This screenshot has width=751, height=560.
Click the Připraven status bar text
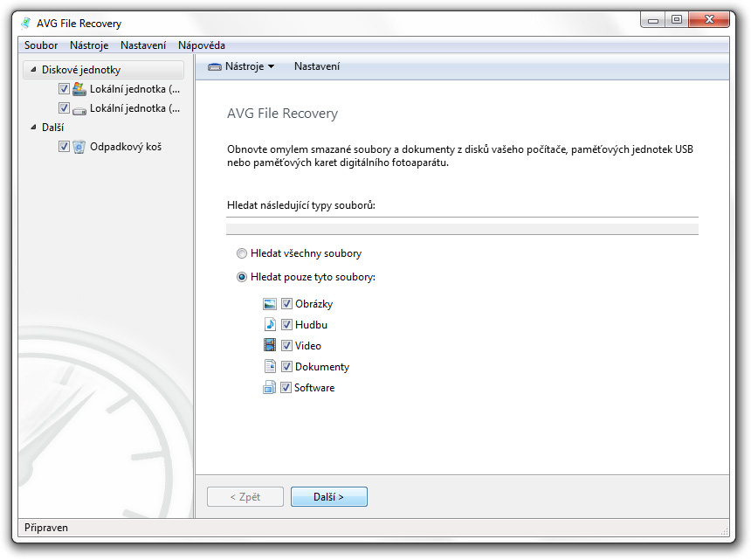(46, 528)
